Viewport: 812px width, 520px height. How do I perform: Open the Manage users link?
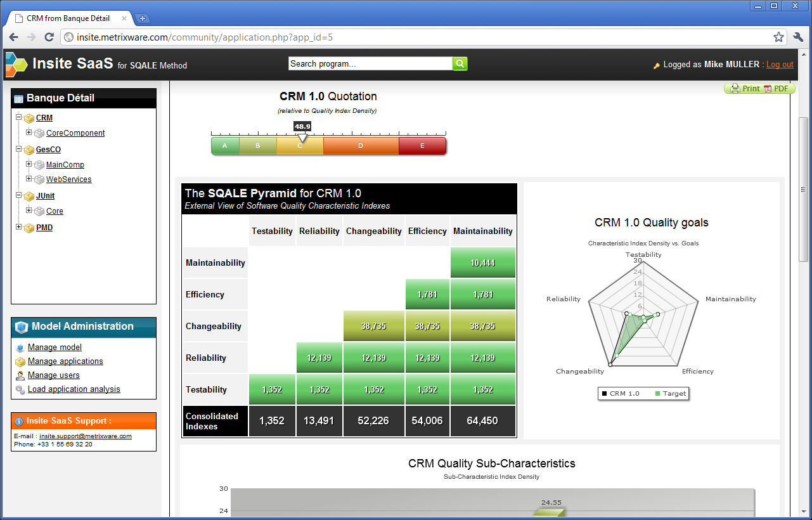54,375
